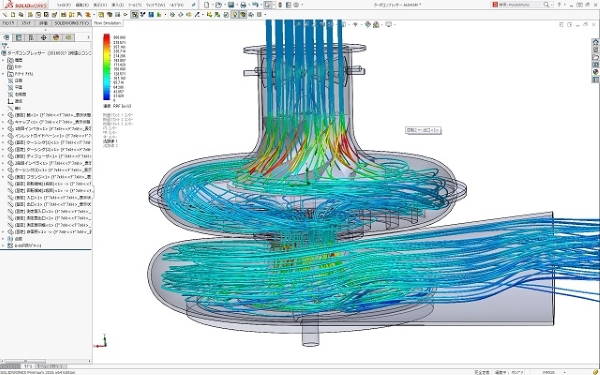The height and width of the screenshot is (375, 600).
Task: Click the Edit Appearance icon in viewport toolbar
Action: (x=368, y=24)
